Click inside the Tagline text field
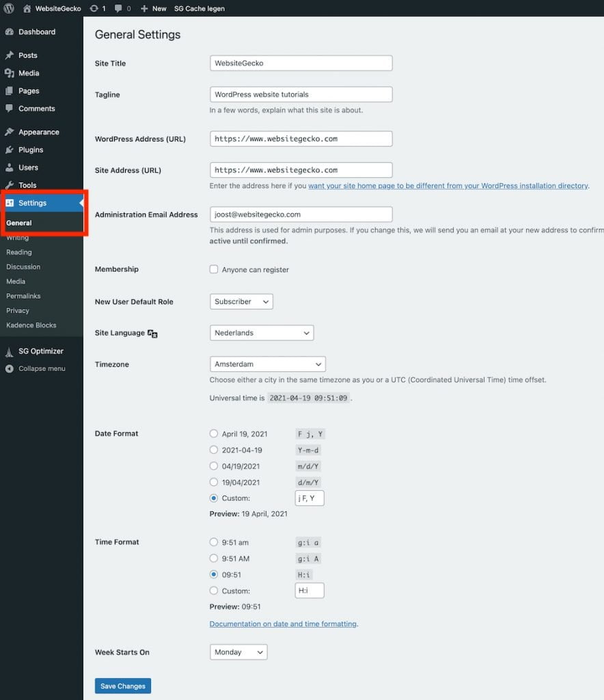 tap(301, 94)
